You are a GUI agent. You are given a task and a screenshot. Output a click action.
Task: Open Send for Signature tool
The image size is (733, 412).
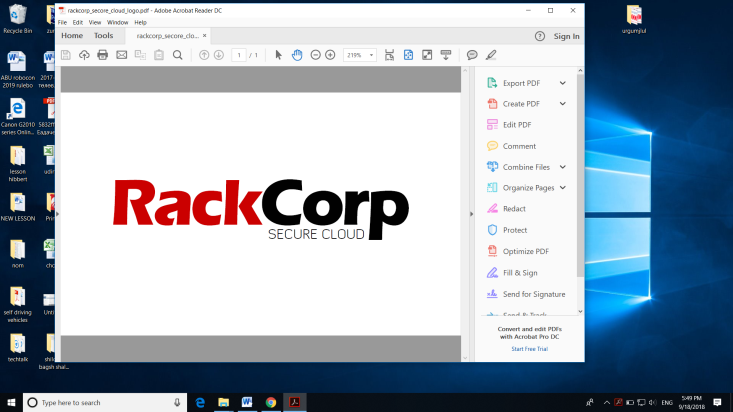click(534, 294)
